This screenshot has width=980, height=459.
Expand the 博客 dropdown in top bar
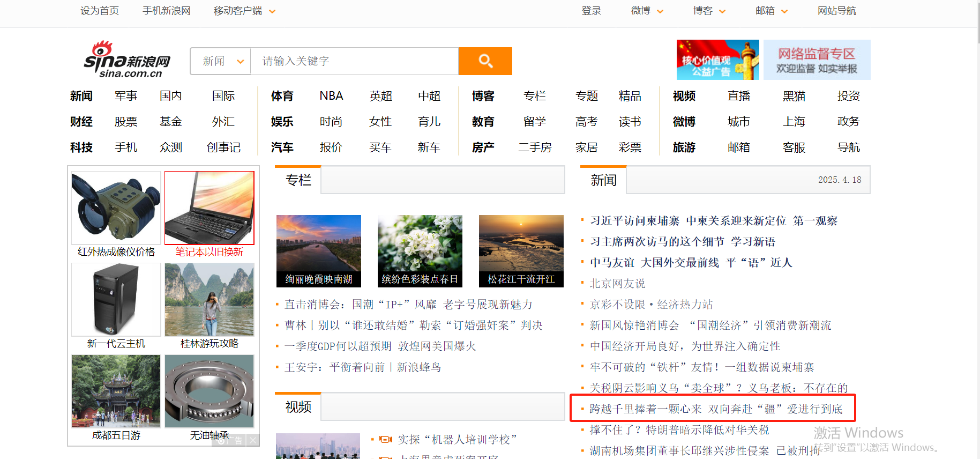(x=722, y=11)
